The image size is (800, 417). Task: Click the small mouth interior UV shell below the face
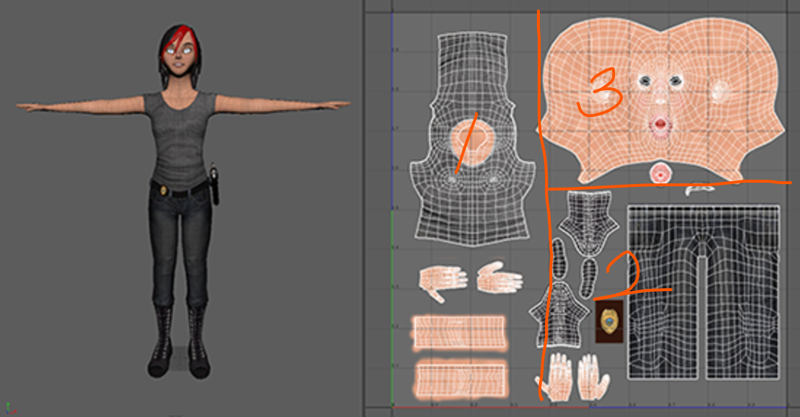[x=660, y=174]
